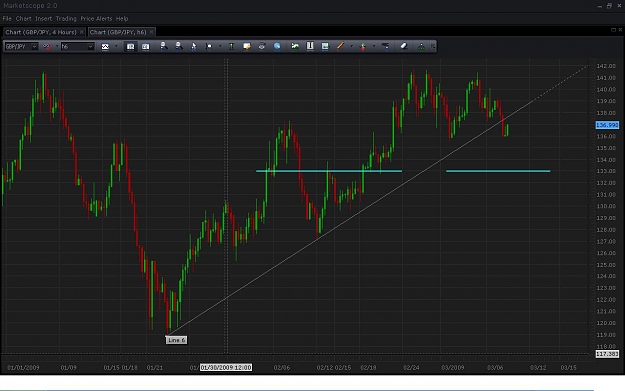The image size is (625, 391).
Task: Click the zoom in magnifier icon
Action: tap(163, 46)
